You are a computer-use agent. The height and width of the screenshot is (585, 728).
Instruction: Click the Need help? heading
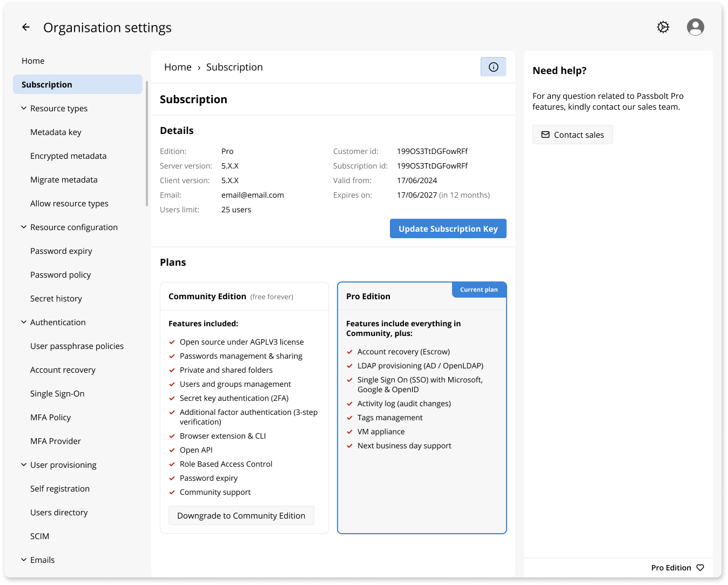[x=560, y=71]
